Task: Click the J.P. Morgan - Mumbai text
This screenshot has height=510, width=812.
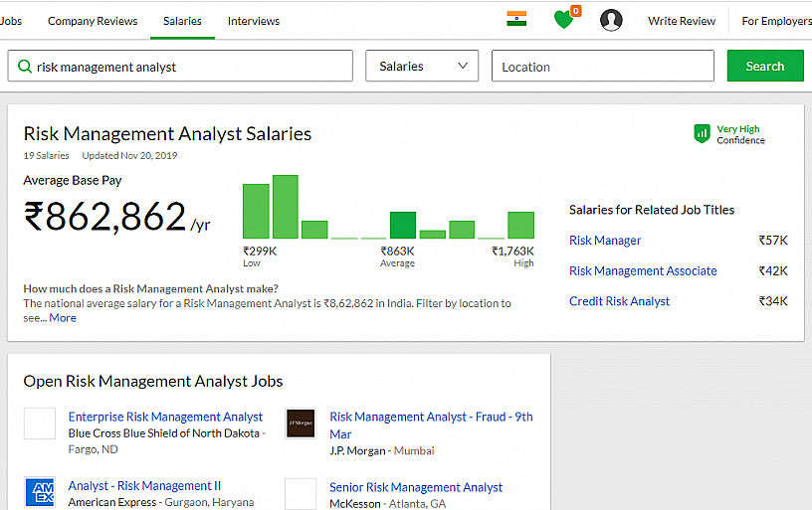Action: [x=382, y=451]
